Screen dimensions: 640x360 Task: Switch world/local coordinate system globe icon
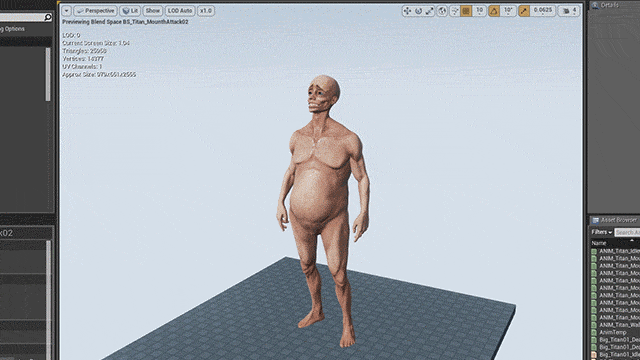click(x=442, y=11)
